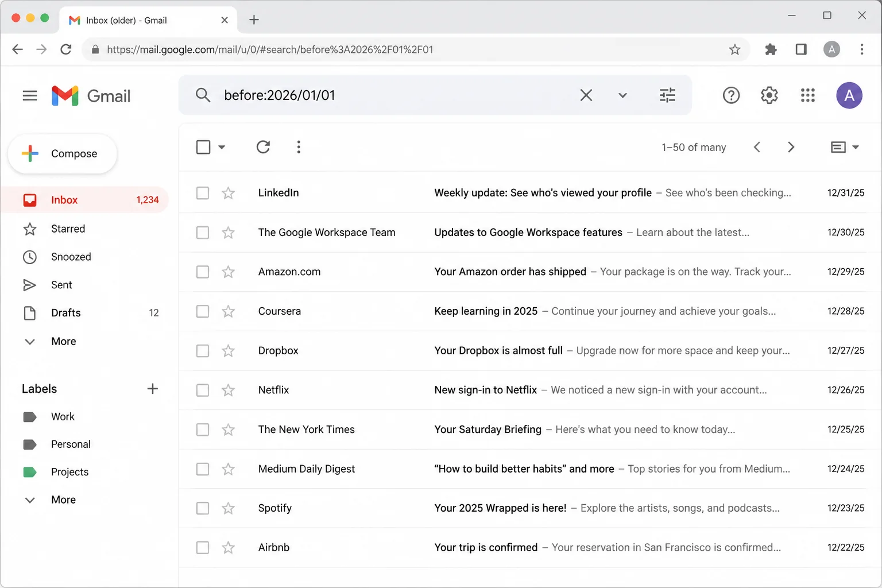This screenshot has height=588, width=882.
Task: Open the select-all dropdown arrow
Action: coord(222,147)
